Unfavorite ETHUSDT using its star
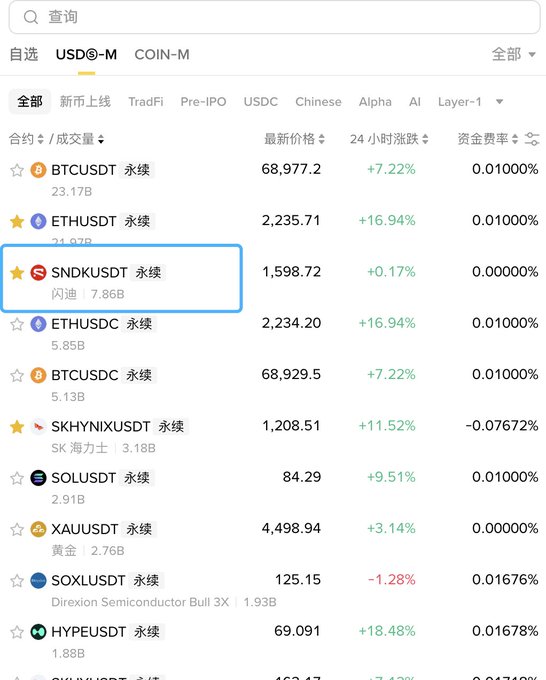546x680 pixels. [17, 221]
